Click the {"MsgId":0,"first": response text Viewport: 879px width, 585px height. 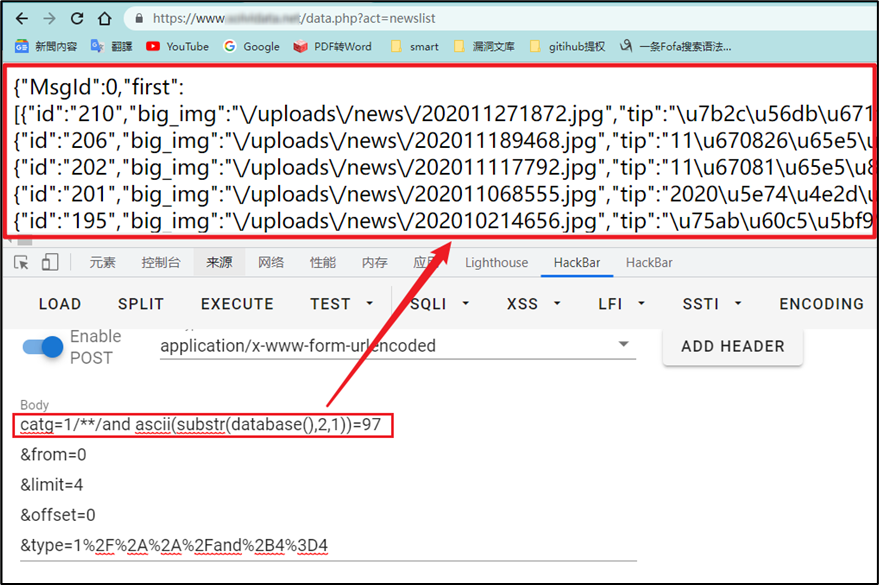tap(99, 87)
